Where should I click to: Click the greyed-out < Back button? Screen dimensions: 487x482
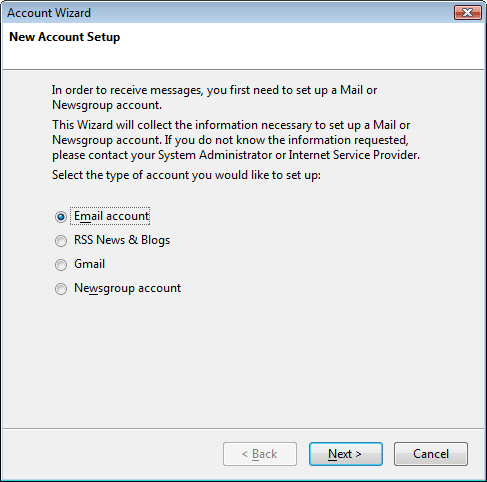pos(260,454)
